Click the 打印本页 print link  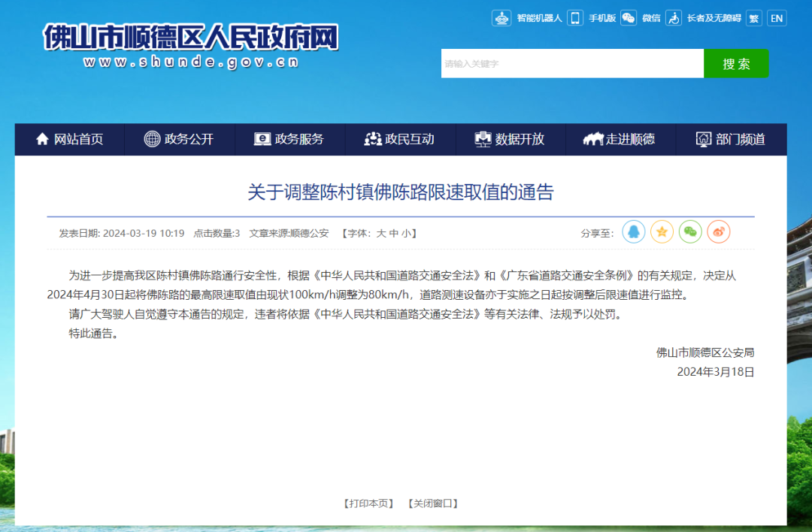point(368,503)
